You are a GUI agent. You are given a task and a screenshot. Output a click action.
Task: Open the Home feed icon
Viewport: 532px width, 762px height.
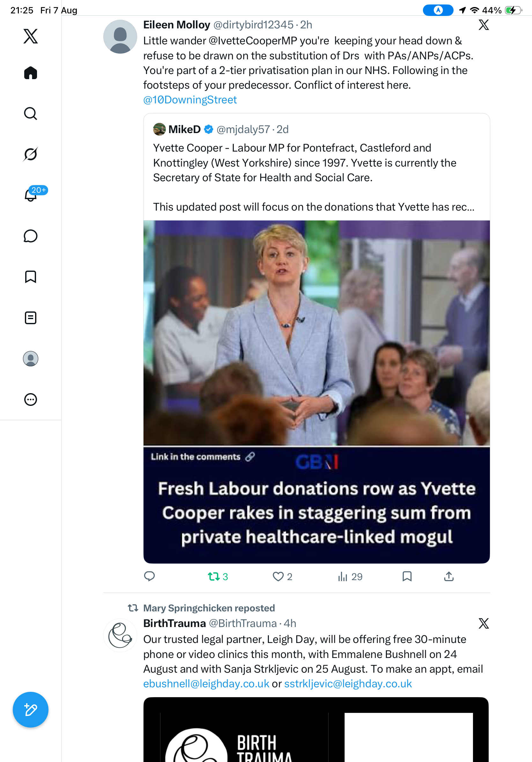point(31,73)
